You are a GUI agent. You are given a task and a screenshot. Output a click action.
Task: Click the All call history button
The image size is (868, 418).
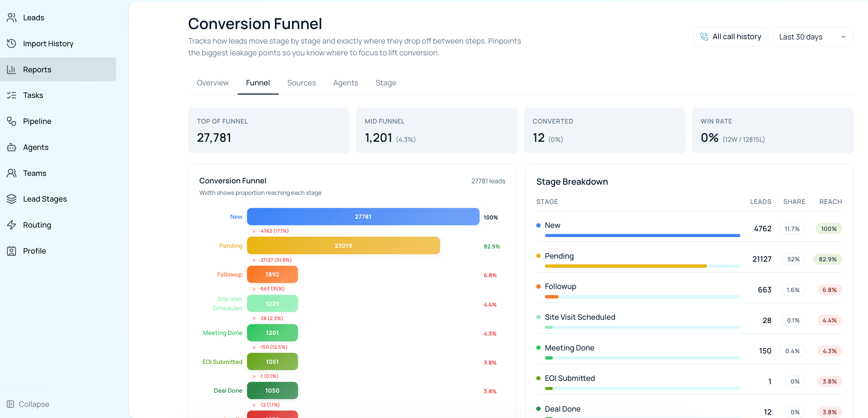tap(730, 36)
